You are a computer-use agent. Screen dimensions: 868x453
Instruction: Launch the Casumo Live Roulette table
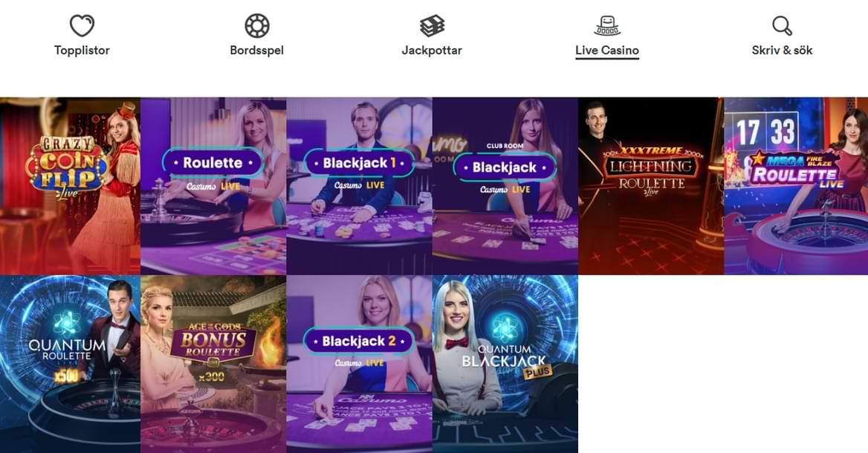(x=213, y=186)
